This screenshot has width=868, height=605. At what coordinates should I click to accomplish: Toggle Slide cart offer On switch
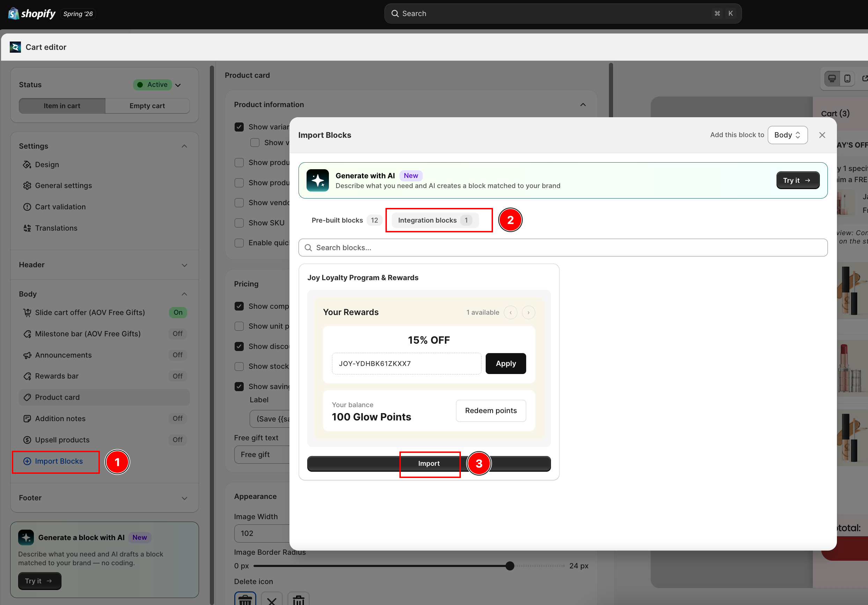178,313
